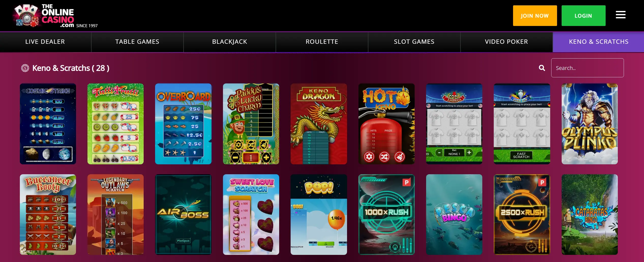Launch the Tutti Frutti scratch game
The width and height of the screenshot is (644, 262).
(x=115, y=124)
